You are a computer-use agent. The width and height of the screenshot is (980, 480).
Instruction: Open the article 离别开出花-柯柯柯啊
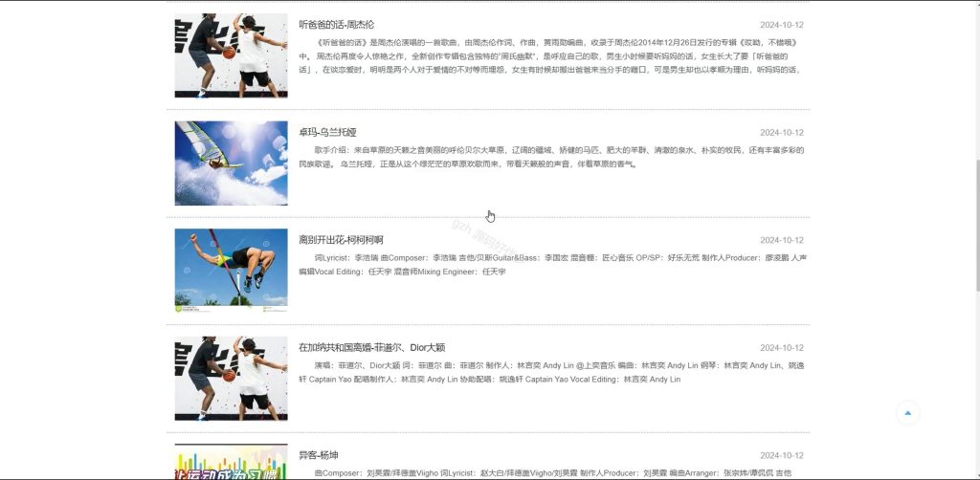tap(341, 240)
